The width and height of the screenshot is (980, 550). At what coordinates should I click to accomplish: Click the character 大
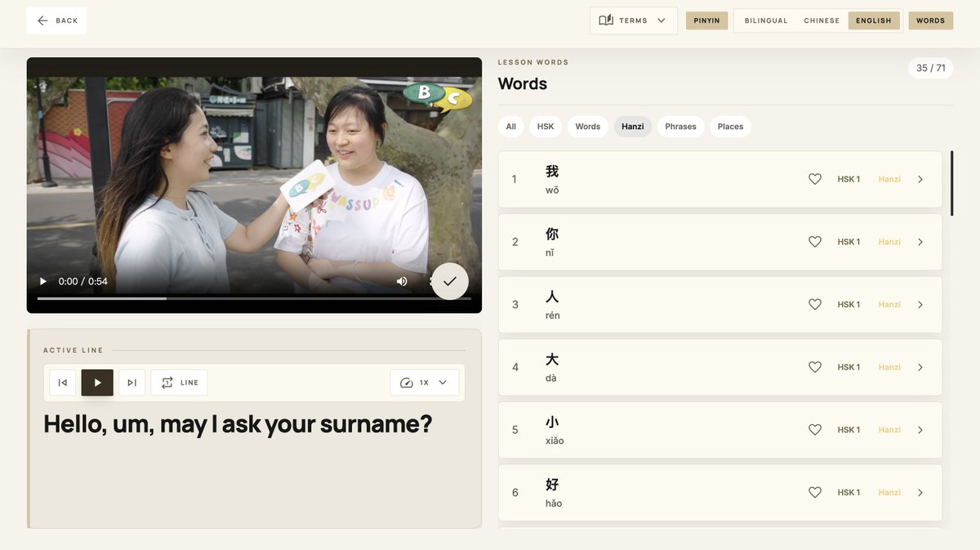(x=552, y=360)
